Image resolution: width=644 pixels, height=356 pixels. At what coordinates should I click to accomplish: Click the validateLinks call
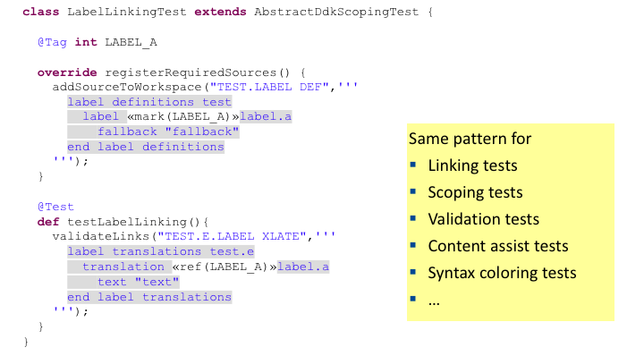click(x=100, y=236)
